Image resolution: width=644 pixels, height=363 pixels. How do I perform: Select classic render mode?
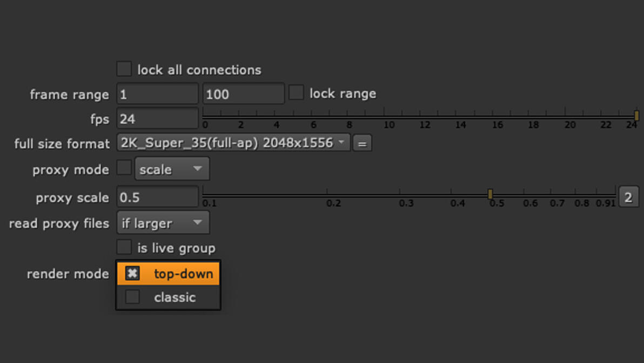(175, 297)
